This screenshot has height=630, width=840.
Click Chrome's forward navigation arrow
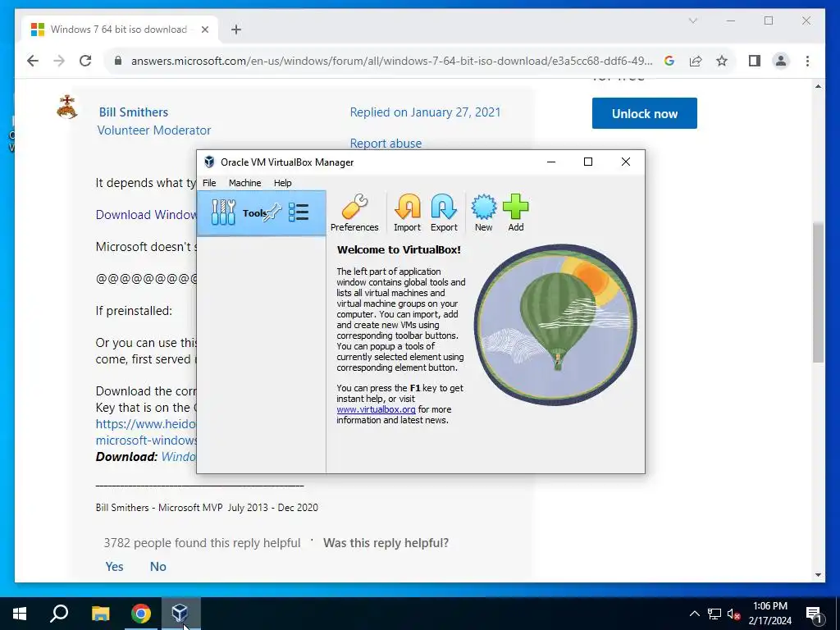59,61
